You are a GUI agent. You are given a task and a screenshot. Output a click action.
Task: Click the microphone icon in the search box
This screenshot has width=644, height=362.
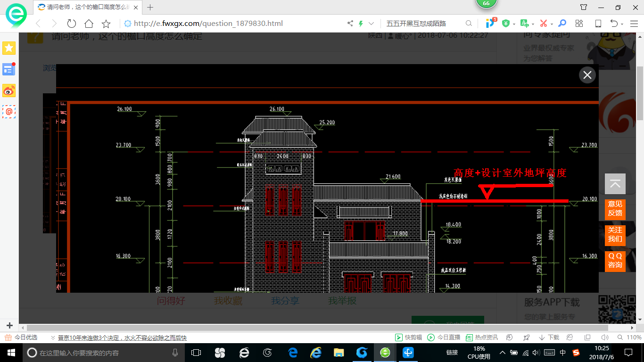click(175, 353)
